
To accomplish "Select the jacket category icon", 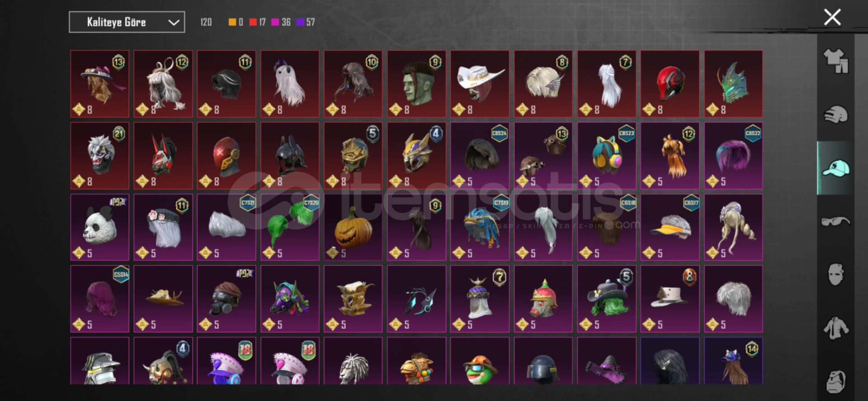I will 835,328.
